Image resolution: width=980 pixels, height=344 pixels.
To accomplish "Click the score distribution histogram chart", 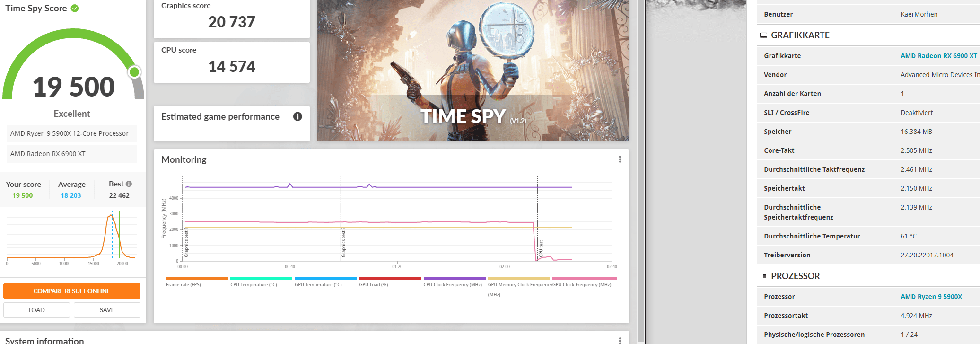I will [71, 237].
